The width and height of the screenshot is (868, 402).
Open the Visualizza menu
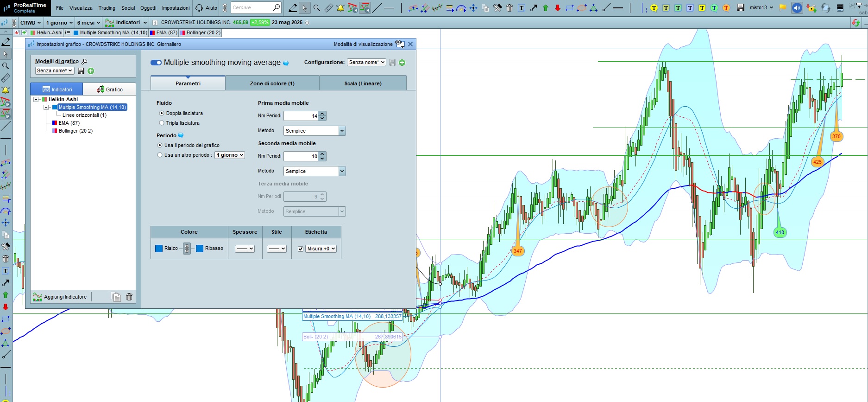click(81, 8)
